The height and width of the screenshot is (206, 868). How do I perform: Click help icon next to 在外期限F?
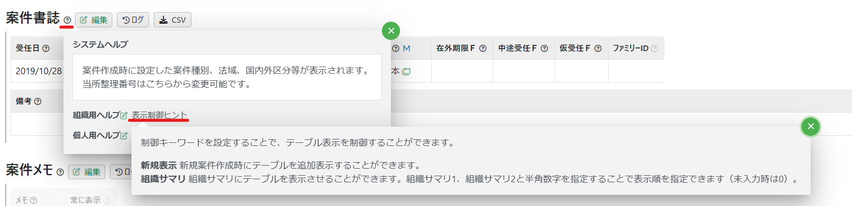pos(483,48)
